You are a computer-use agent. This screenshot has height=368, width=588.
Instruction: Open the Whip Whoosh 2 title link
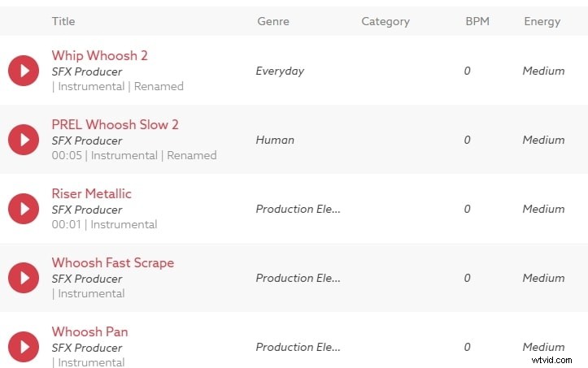100,55
